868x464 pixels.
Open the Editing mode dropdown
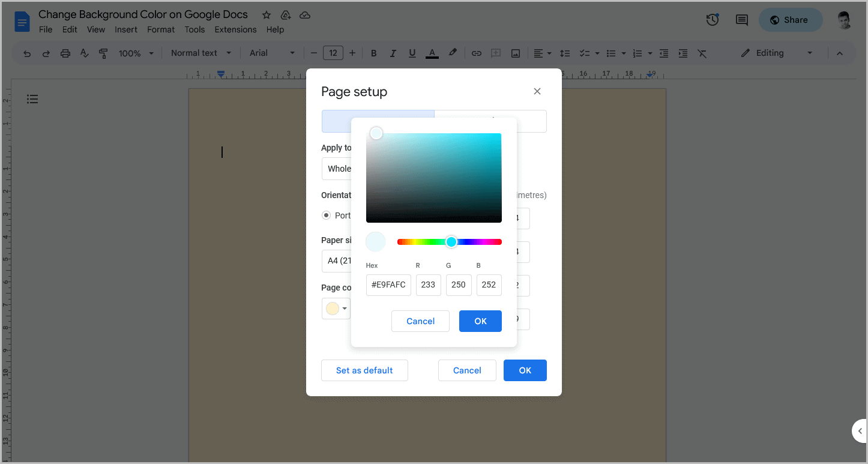point(776,53)
